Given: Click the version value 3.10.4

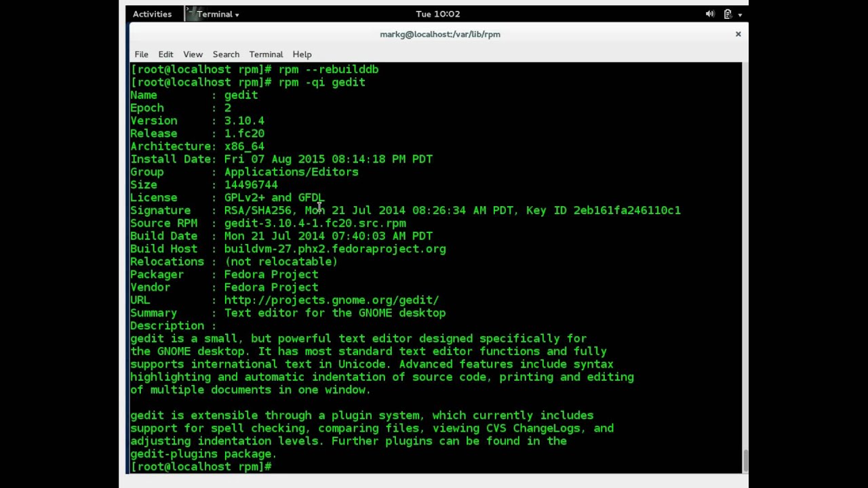Looking at the screenshot, I should 244,121.
